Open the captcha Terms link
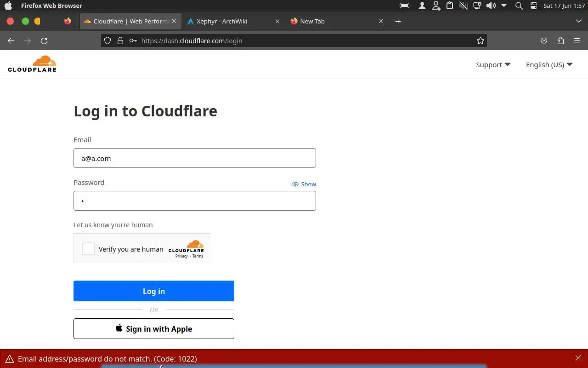The image size is (588, 368). pyautogui.click(x=198, y=256)
